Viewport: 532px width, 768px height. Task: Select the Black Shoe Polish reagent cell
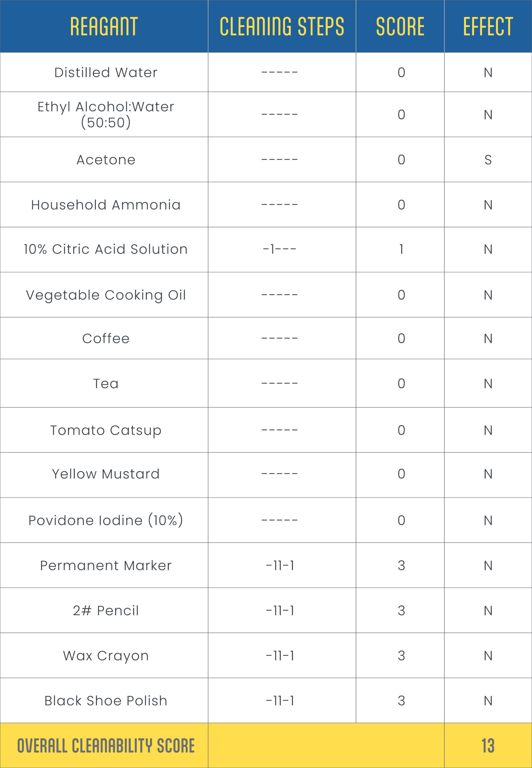pyautogui.click(x=106, y=700)
